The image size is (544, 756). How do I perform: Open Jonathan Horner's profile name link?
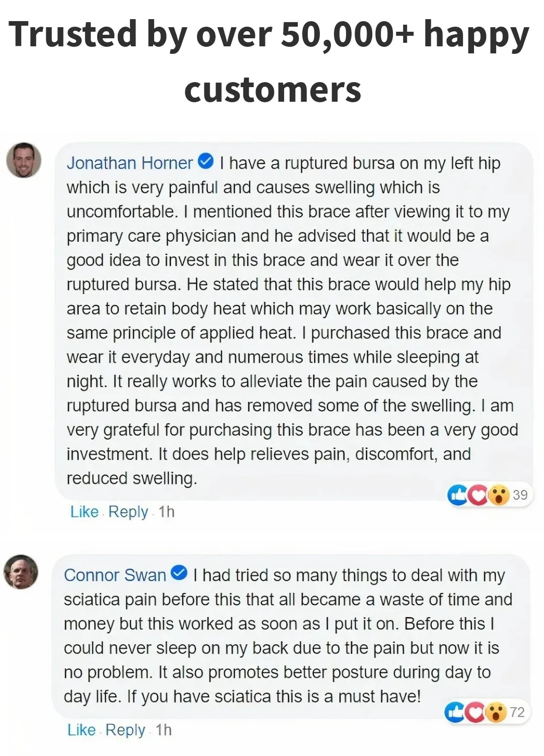coord(129,163)
